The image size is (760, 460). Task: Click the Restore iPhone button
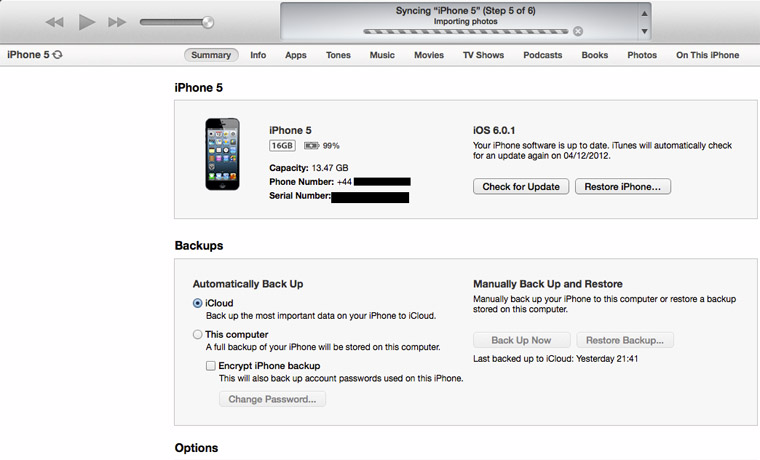(623, 187)
